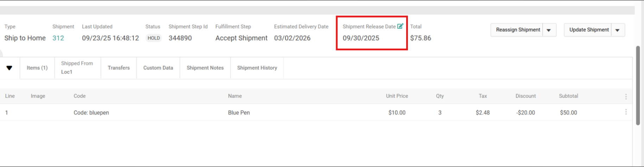Expand the Reassign Shipment dropdown arrow

pos(549,30)
